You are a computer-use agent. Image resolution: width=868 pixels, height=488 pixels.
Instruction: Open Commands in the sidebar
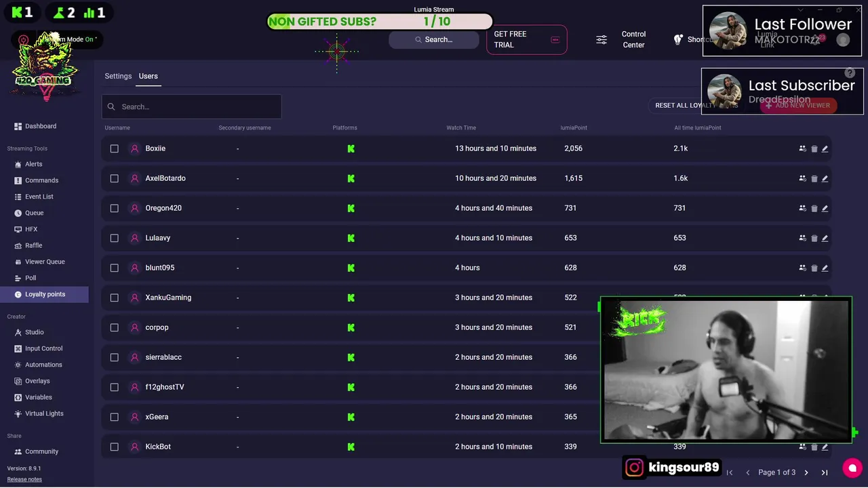coord(36,180)
